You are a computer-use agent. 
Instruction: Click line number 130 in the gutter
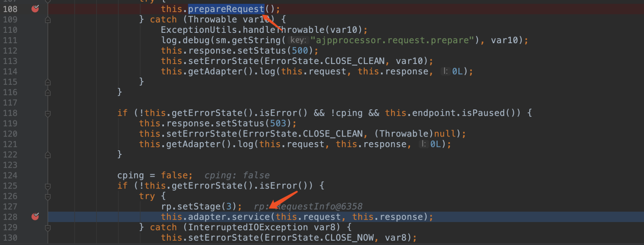click(10, 238)
